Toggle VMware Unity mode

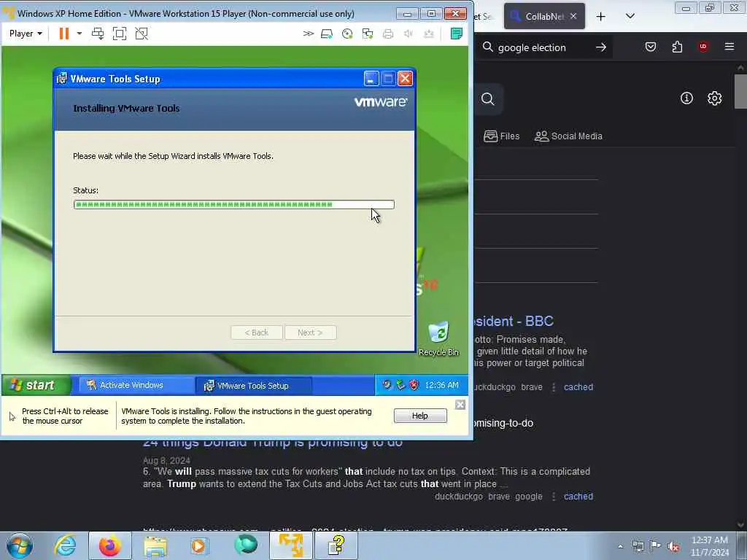click(x=142, y=34)
